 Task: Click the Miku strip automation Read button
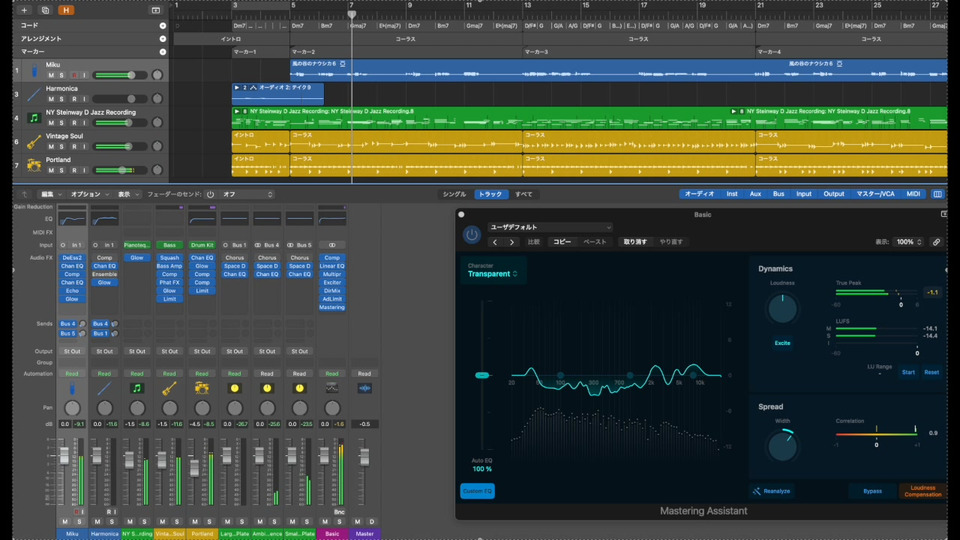(72, 373)
